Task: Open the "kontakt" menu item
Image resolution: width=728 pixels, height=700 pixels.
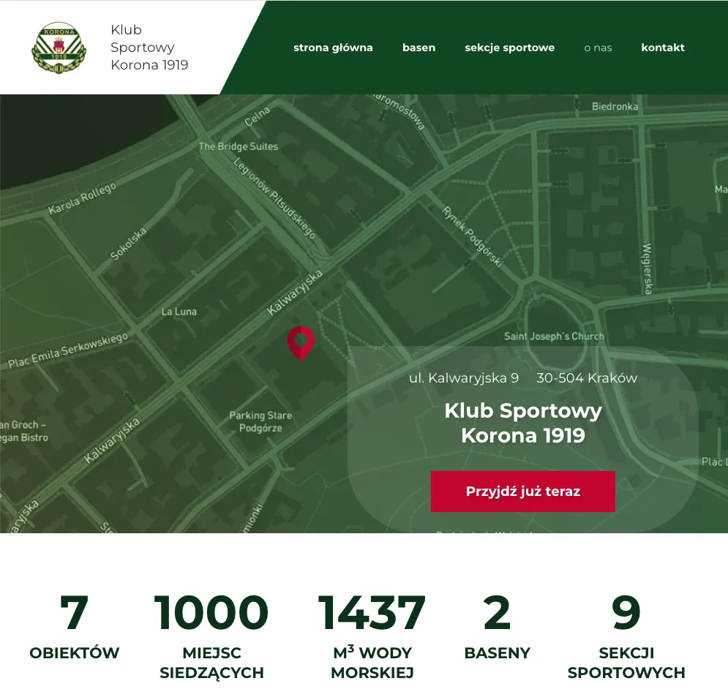Action: 662,48
